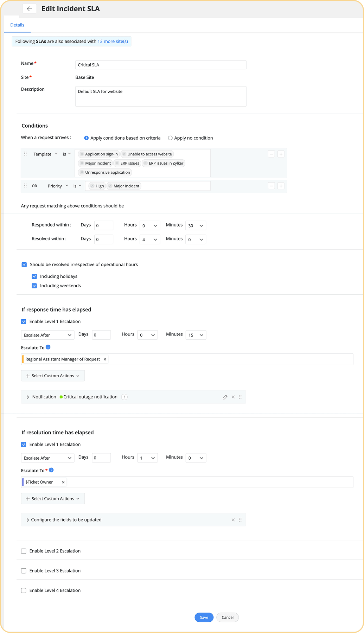
Task: Click the Name input field
Action: pos(161,65)
